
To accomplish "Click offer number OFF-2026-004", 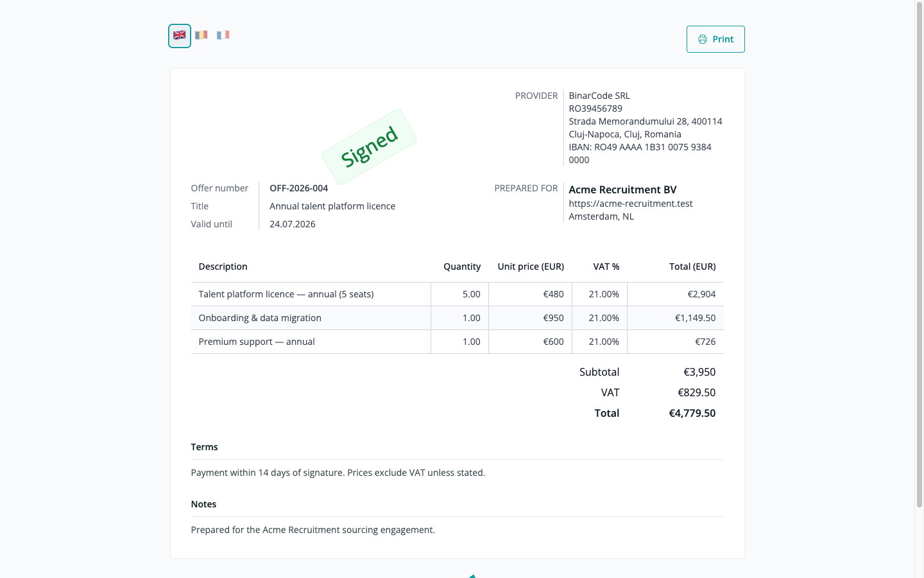I will [x=298, y=188].
